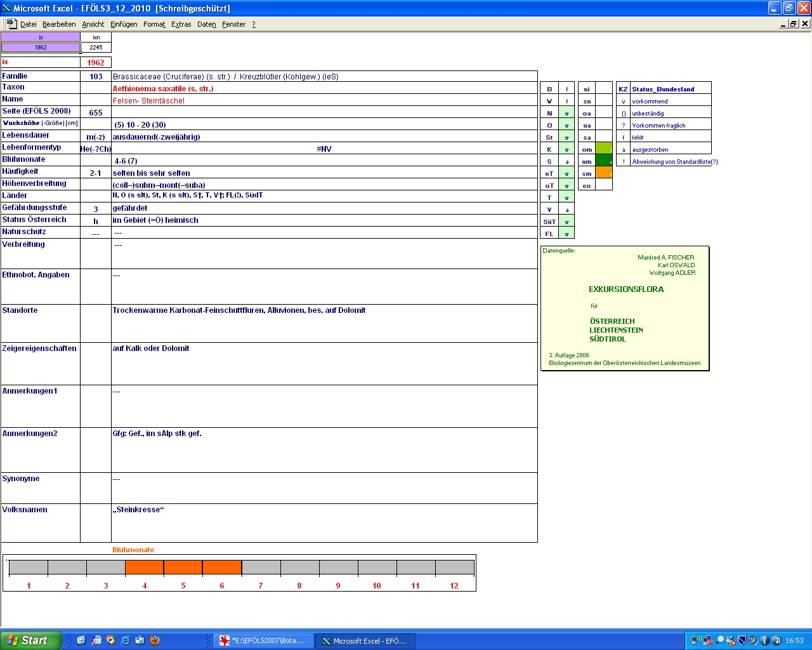This screenshot has width=812, height=650.
Task: Click the Quick Launch icon left of Firefox
Action: point(140,640)
